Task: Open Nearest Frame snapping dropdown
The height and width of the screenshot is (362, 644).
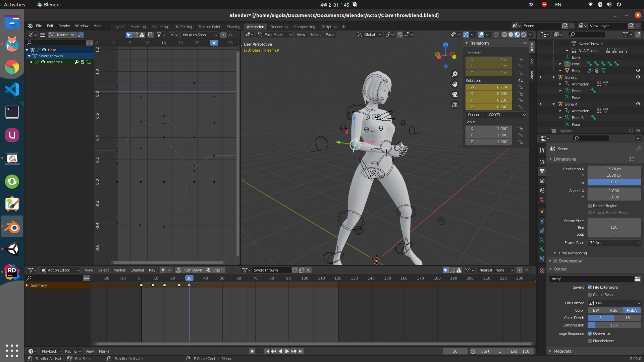Action: coord(495,270)
